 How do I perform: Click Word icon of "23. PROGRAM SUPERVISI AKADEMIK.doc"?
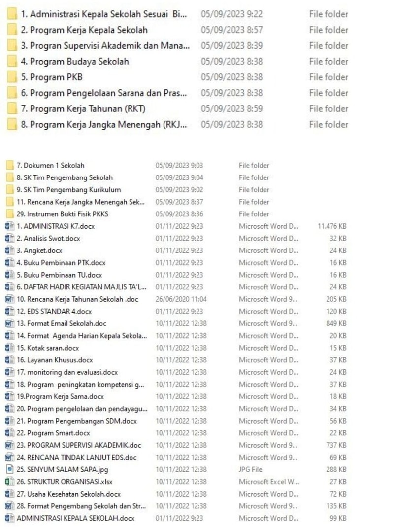10,445
